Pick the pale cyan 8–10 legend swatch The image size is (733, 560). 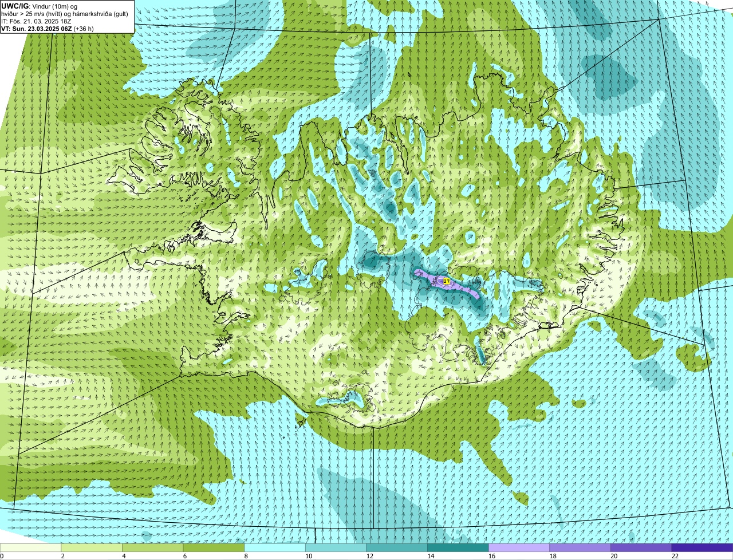click(x=275, y=547)
